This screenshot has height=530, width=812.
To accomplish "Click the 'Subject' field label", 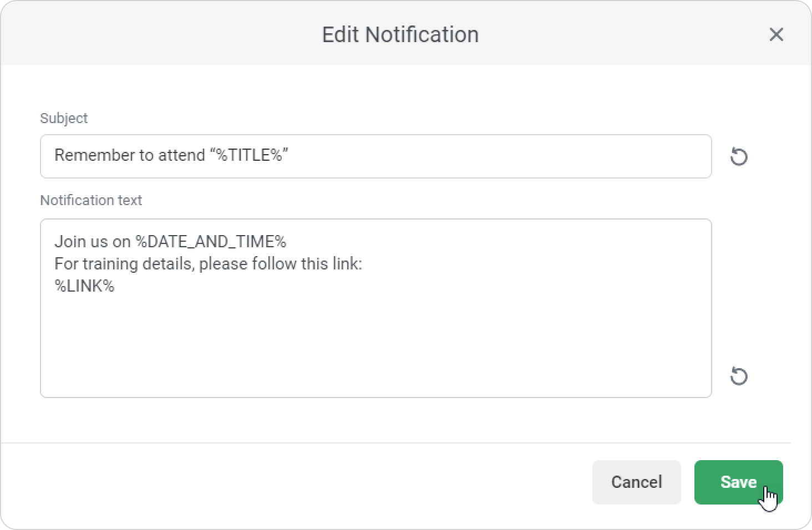I will coord(64,118).
